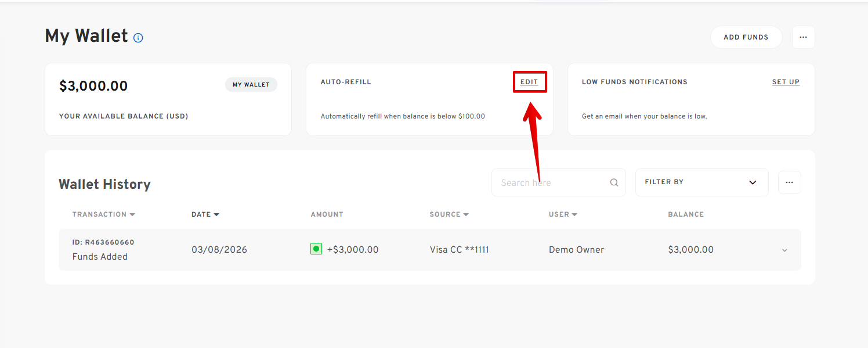Click the Balance column header

(x=685, y=214)
